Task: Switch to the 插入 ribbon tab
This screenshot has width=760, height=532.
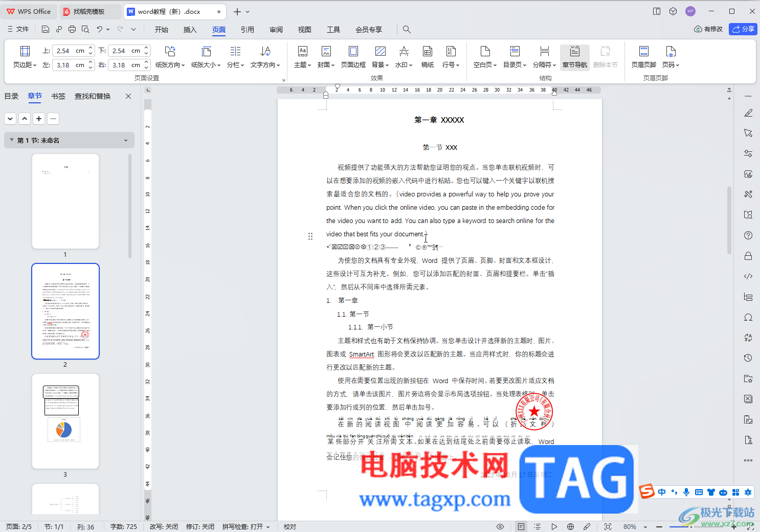Action: 190,30
